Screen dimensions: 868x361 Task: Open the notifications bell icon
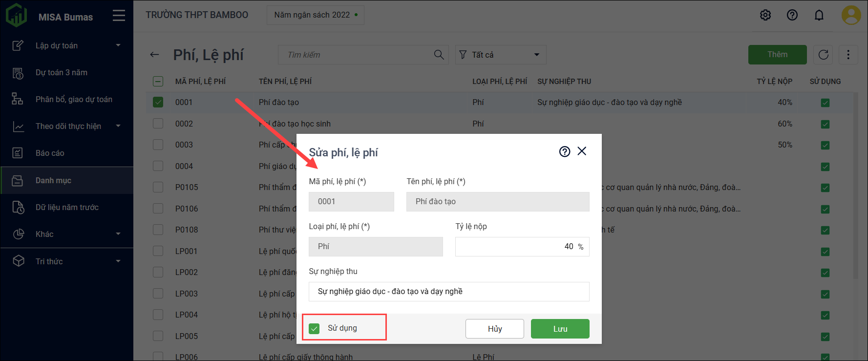(819, 15)
